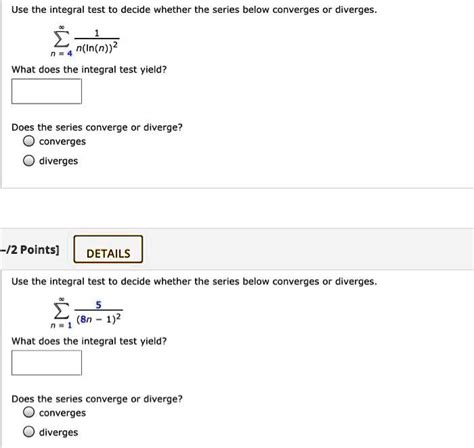The width and height of the screenshot is (474, 448).
Task: Click the top "Use the integral test" instruction
Action: (x=194, y=10)
